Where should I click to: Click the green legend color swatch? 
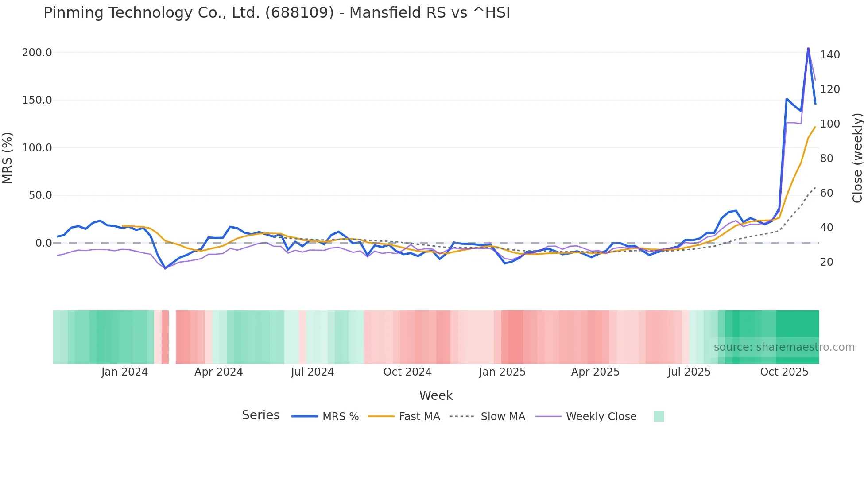click(659, 416)
